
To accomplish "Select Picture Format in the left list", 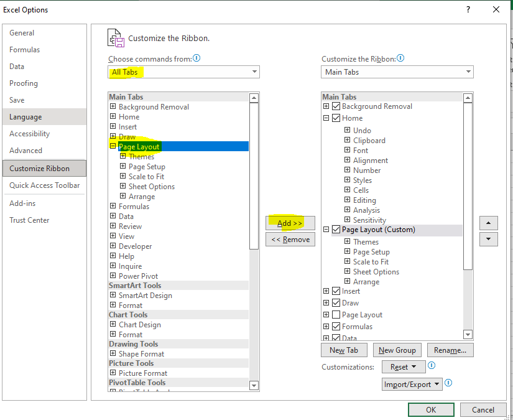I will 143,373.
